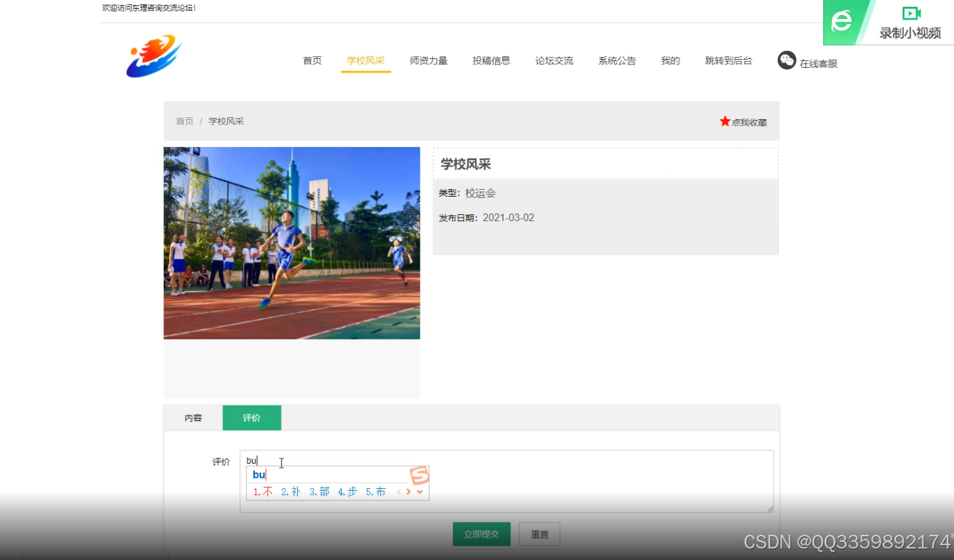The image size is (954, 560).
Task: Click the welcome text 欢迎访问东理咨询交流论坛
Action: point(148,7)
